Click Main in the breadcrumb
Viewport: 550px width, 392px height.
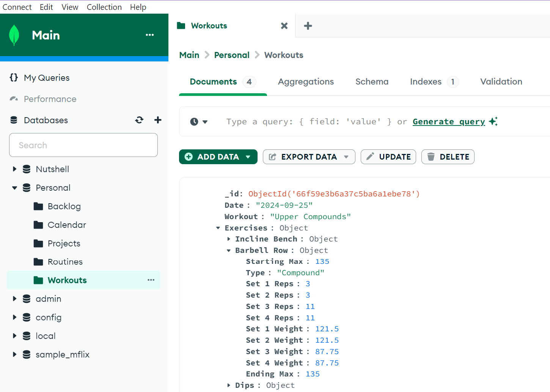(x=189, y=55)
